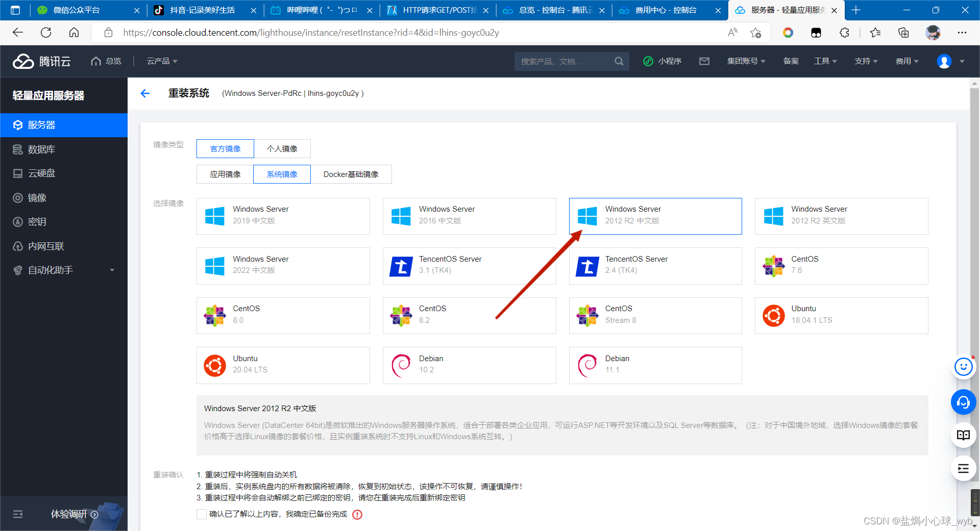Click the browser home icon
Viewport: 980px width, 531px height.
point(74,33)
